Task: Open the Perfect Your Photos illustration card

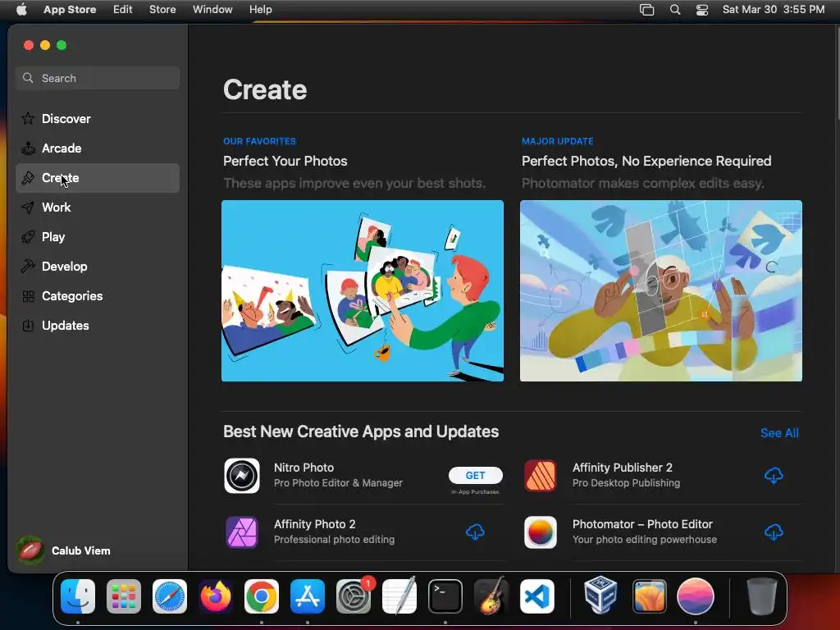Action: (362, 291)
